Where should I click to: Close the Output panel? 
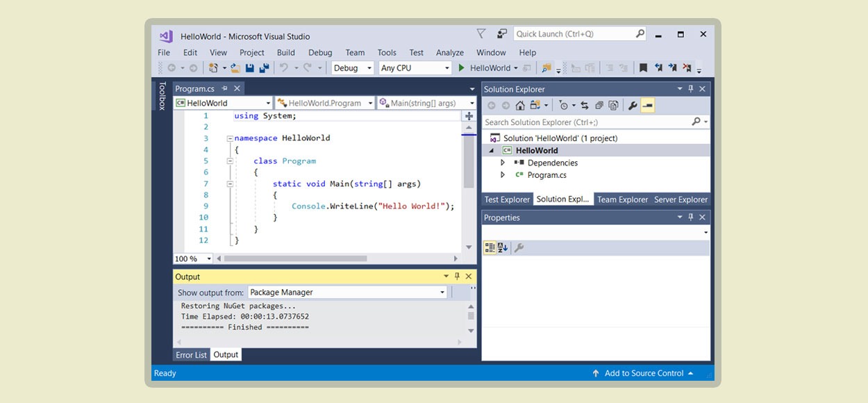coord(469,277)
